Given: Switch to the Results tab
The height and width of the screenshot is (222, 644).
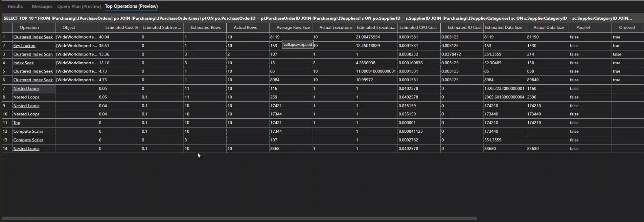Looking at the screenshot, I should [x=15, y=6].
